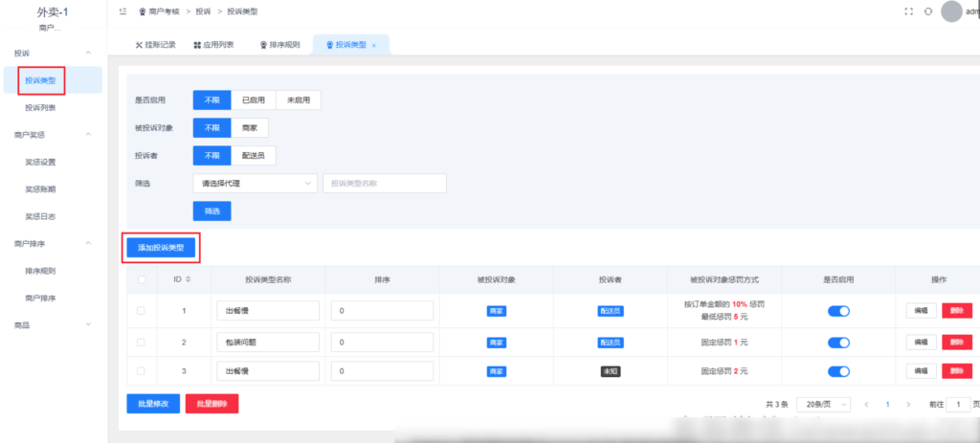Open the 请选择代理 dropdown

click(x=255, y=183)
